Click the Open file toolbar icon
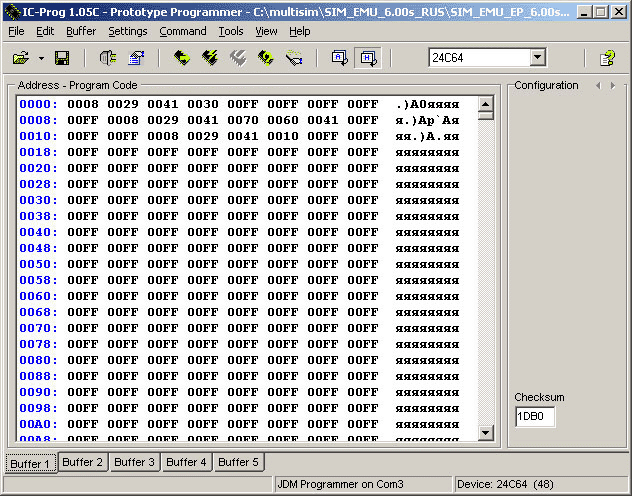The height and width of the screenshot is (496, 632). click(x=20, y=58)
